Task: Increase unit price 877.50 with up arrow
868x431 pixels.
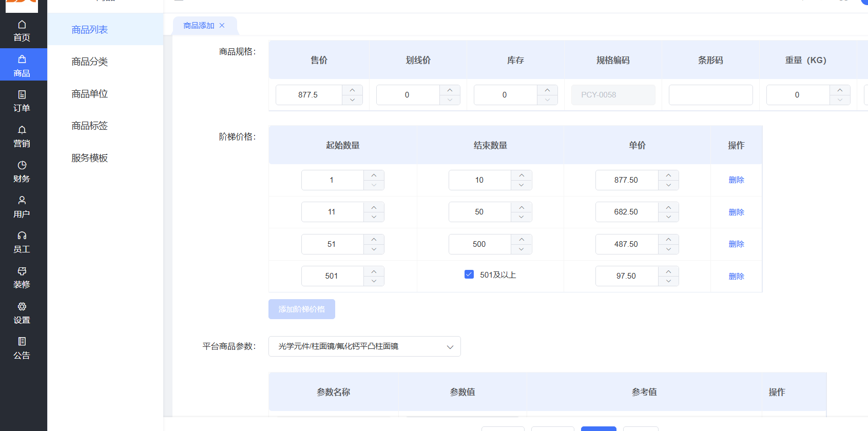Action: pyautogui.click(x=668, y=175)
